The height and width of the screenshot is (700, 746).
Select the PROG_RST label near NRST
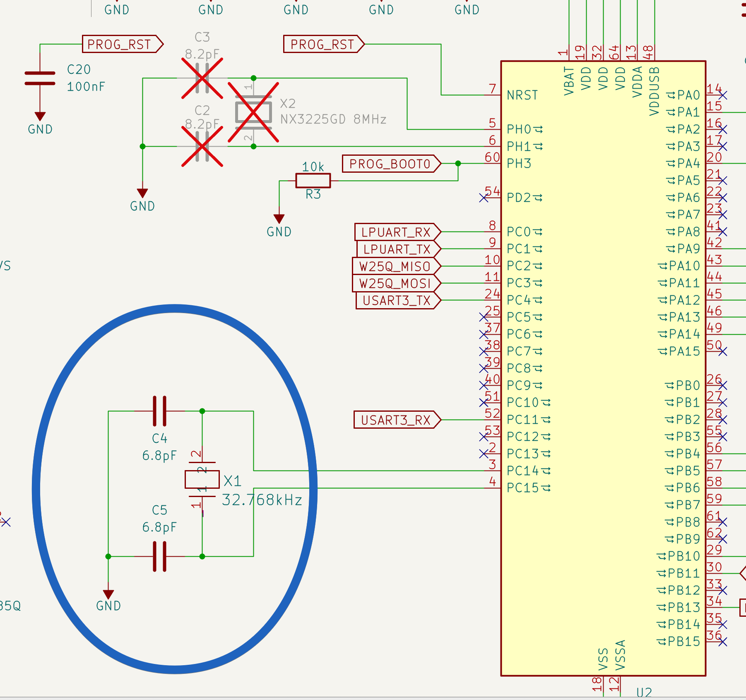click(323, 44)
